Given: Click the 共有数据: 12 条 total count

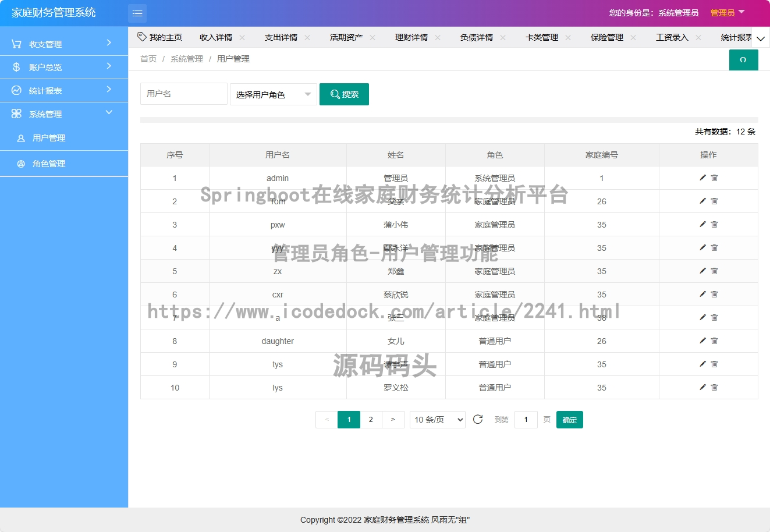Looking at the screenshot, I should coord(725,132).
